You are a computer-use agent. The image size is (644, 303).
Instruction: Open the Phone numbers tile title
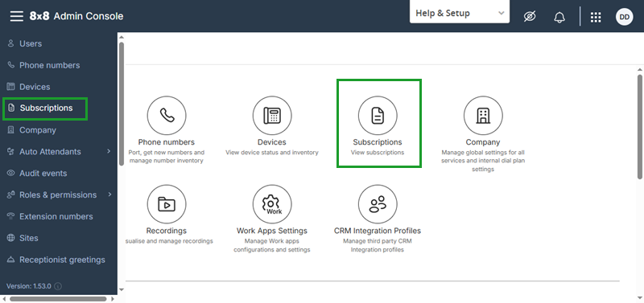point(167,142)
